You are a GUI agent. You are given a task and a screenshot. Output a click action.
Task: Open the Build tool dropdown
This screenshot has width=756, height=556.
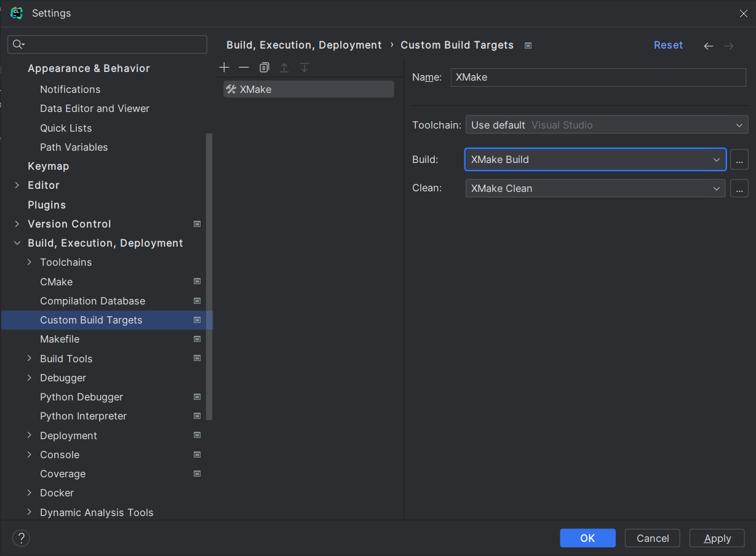(x=595, y=159)
